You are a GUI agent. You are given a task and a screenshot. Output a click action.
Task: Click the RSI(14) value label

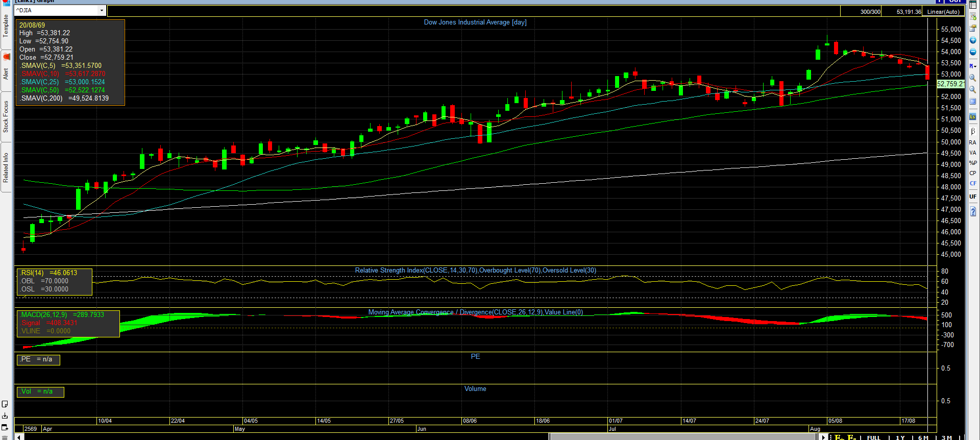[x=49, y=273]
